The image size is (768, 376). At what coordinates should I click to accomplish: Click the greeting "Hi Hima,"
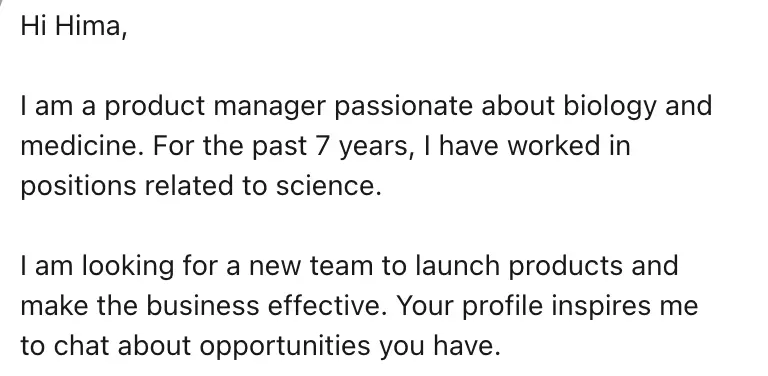[x=74, y=26]
